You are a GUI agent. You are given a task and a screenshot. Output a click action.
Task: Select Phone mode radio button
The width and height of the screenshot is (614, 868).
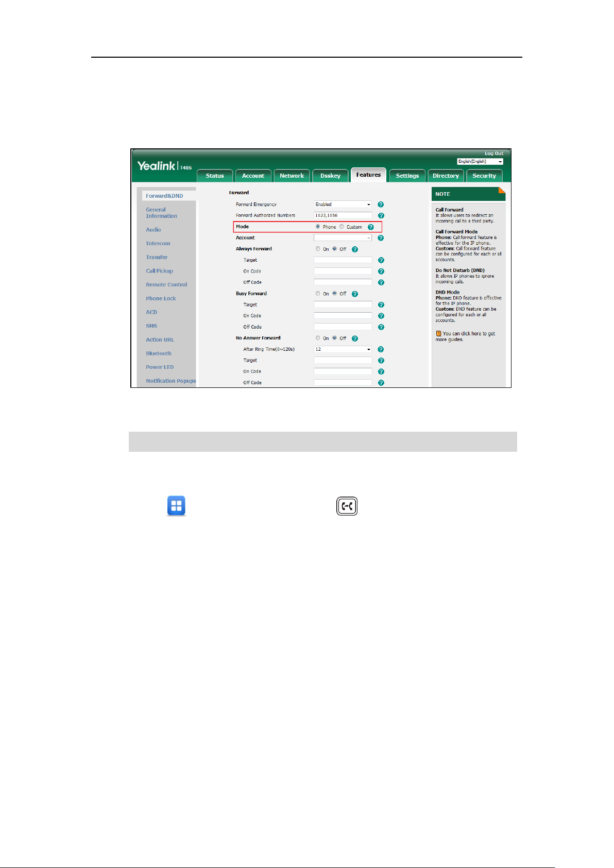coord(318,227)
